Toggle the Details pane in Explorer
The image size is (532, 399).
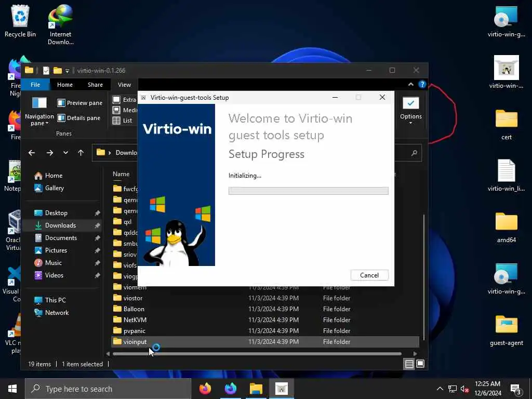click(x=79, y=118)
